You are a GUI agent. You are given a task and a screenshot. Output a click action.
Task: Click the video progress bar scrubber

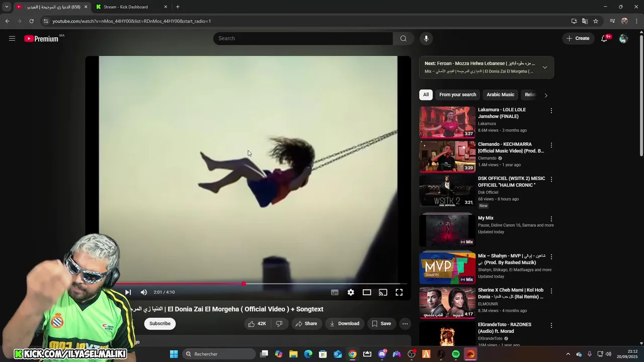point(244,284)
